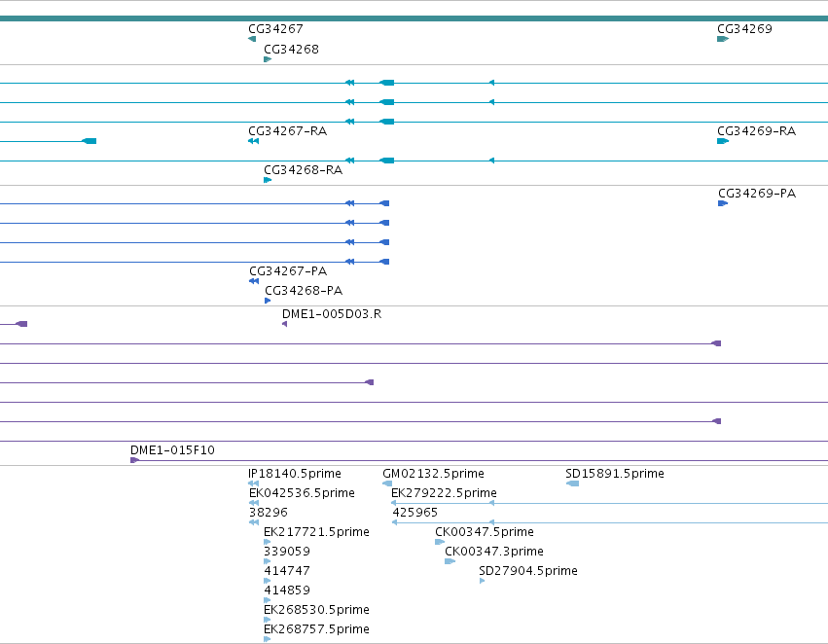Image resolution: width=828 pixels, height=644 pixels.
Task: Pick the CG34267-PA protein arrow glyph
Action: point(254,281)
